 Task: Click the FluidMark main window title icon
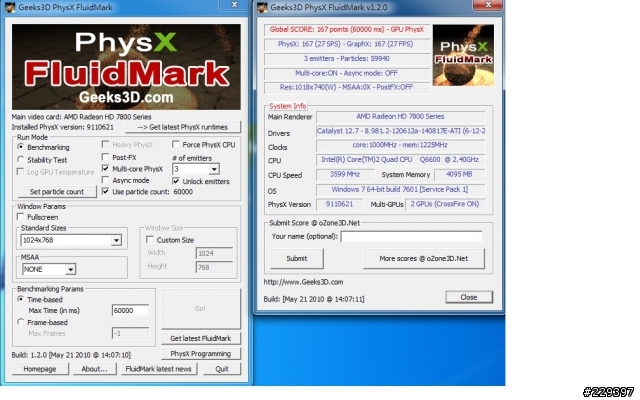pos(10,7)
